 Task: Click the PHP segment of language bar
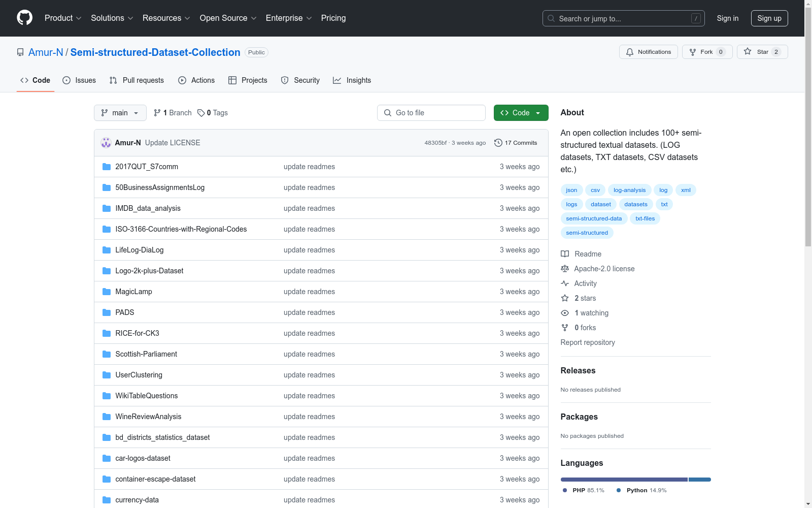624,480
